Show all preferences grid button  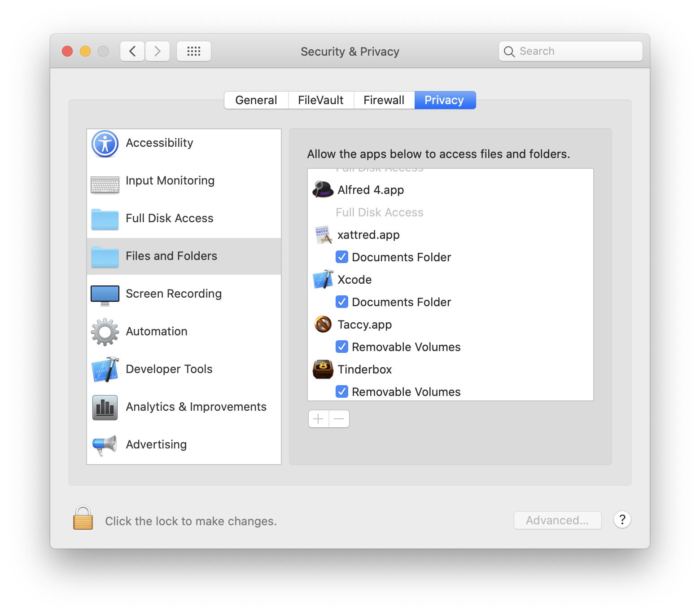[194, 51]
